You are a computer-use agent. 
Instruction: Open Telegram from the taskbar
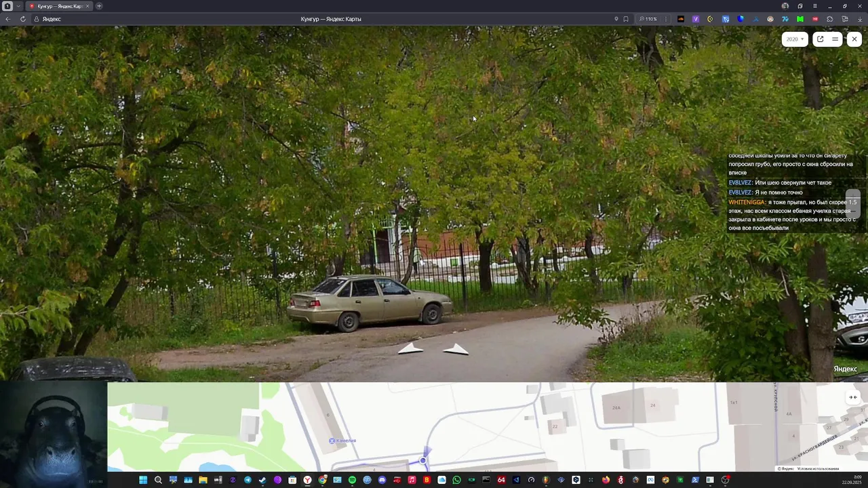pos(248,480)
